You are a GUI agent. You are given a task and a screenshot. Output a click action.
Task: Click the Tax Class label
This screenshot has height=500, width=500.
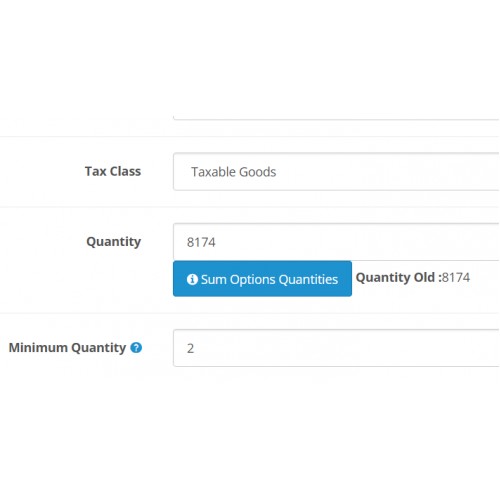tap(113, 171)
